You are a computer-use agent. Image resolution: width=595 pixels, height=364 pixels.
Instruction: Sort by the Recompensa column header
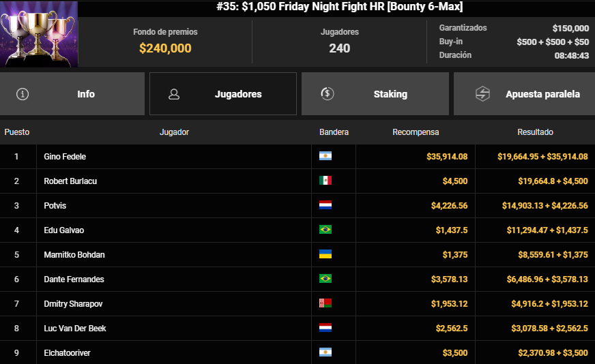416,132
